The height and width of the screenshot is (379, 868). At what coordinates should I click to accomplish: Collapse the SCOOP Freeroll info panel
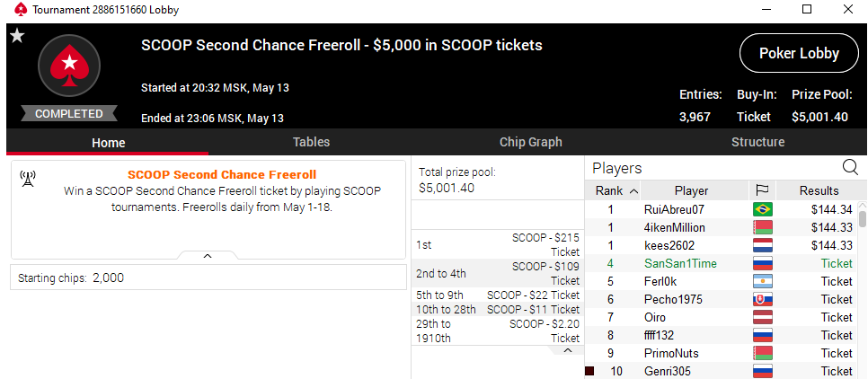coord(208,256)
